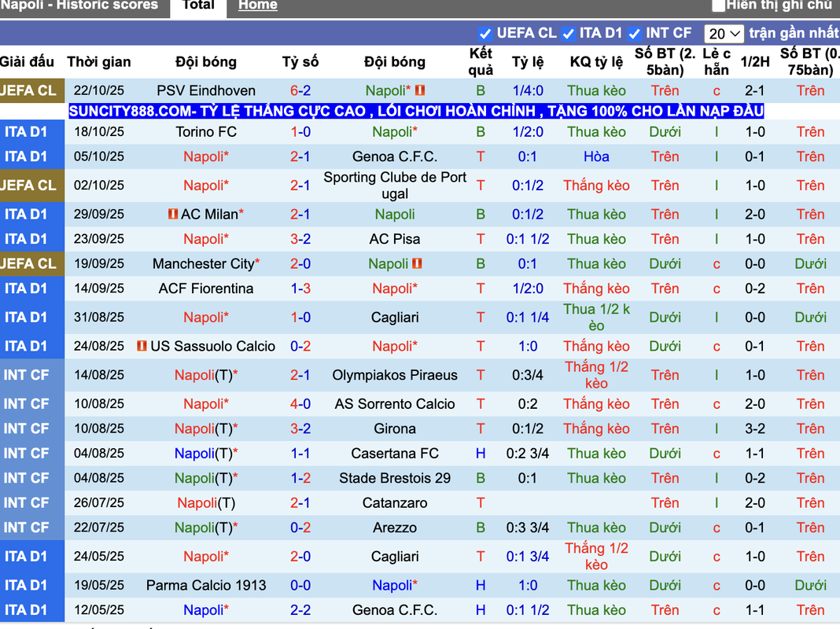This screenshot has height=629, width=840.
Task: Open Sporting Clube de Portugal team link
Action: 395,186
